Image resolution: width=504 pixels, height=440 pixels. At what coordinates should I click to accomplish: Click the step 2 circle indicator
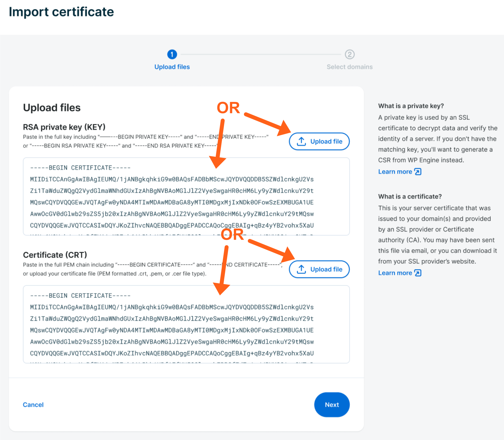tap(350, 54)
